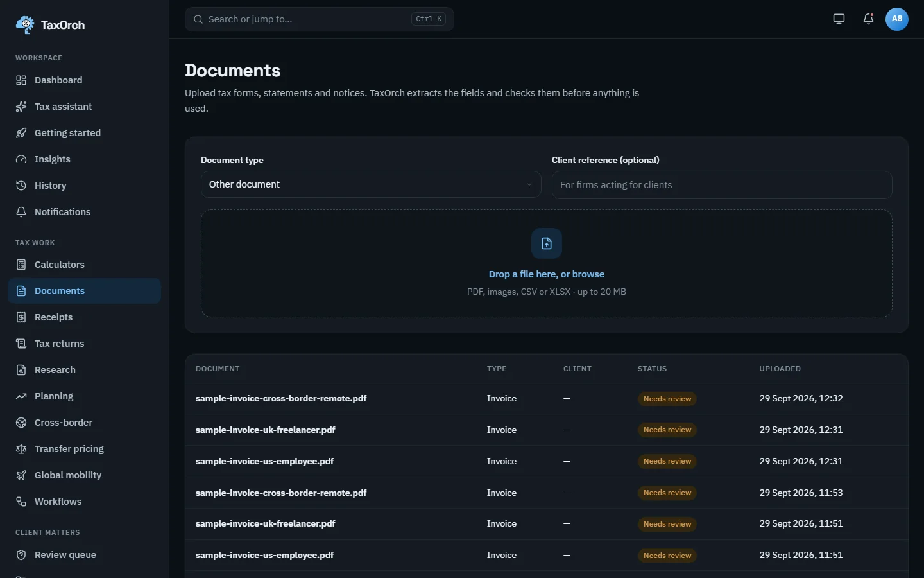Screen dimensions: 924x578
Task: Open Global mobility plane icon
Action: (x=21, y=475)
